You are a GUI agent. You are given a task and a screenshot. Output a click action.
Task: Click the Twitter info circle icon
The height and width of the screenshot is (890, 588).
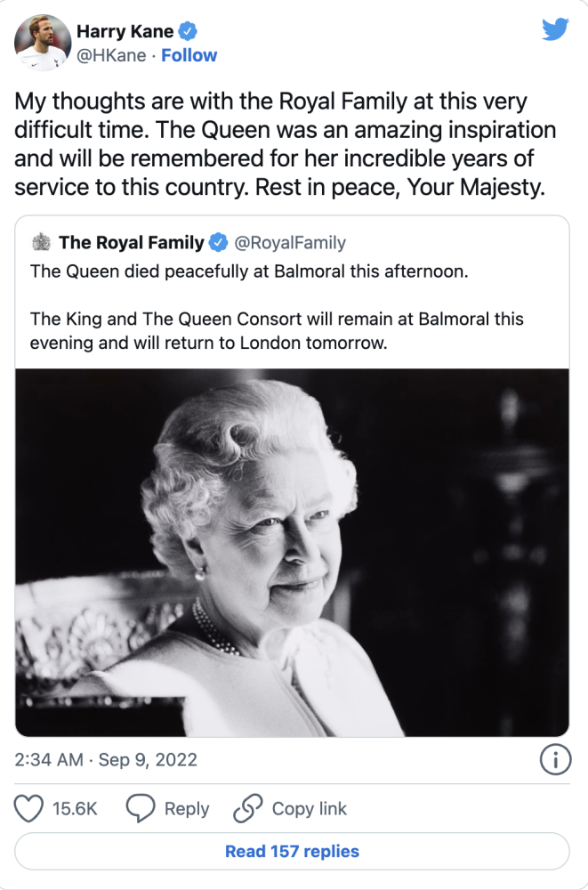tap(555, 759)
